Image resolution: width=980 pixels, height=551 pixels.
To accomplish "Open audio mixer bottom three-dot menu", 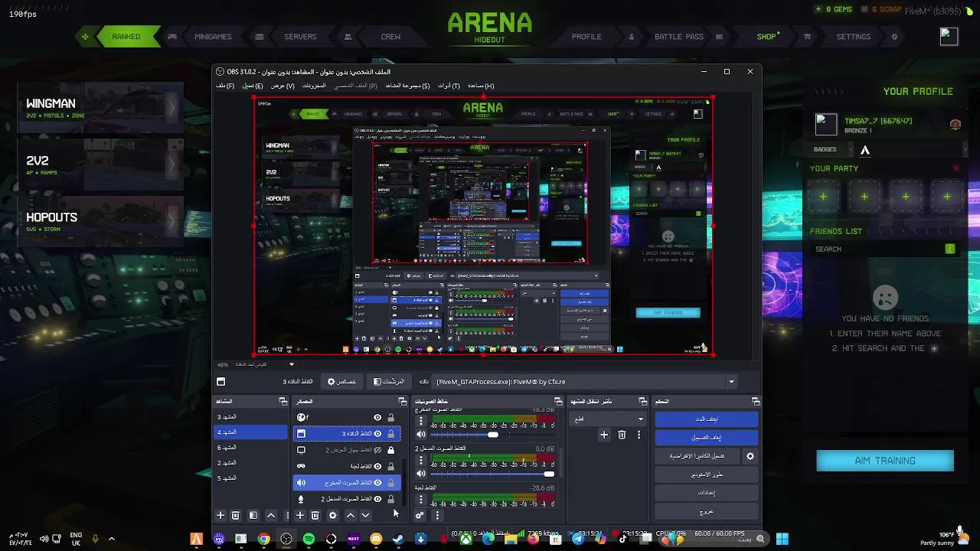I will click(x=437, y=516).
